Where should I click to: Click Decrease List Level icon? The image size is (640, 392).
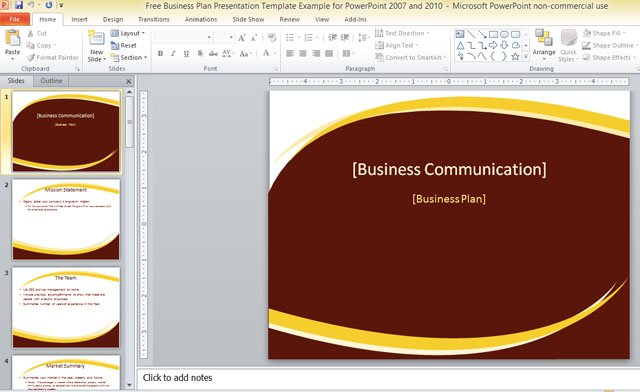pos(332,38)
